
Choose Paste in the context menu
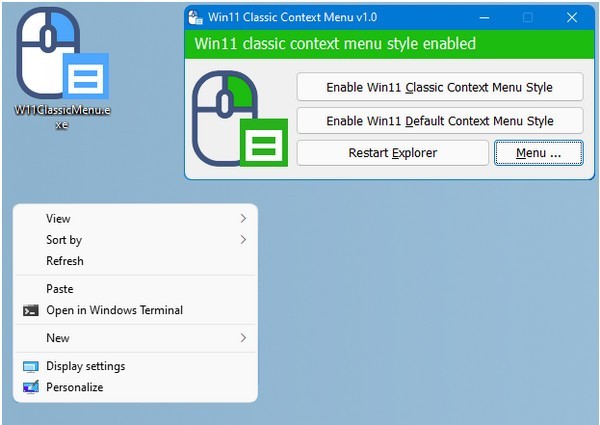[60, 289]
